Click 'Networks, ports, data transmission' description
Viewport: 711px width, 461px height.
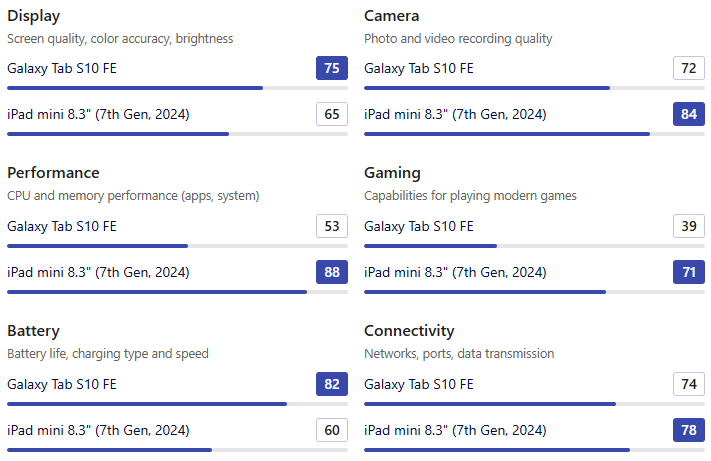coord(459,354)
